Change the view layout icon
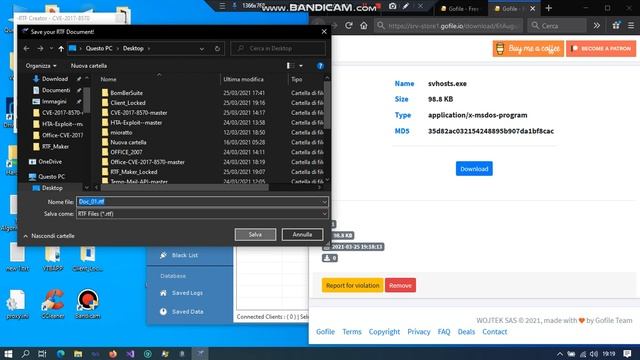 (290, 66)
